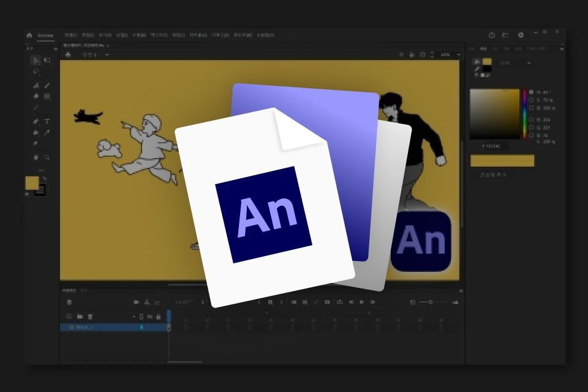Pick a color in the saturation-brightness field

point(494,114)
